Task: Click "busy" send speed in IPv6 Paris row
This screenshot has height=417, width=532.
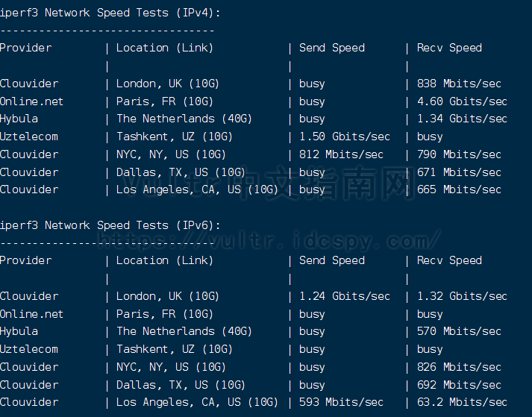Action: [x=312, y=315]
